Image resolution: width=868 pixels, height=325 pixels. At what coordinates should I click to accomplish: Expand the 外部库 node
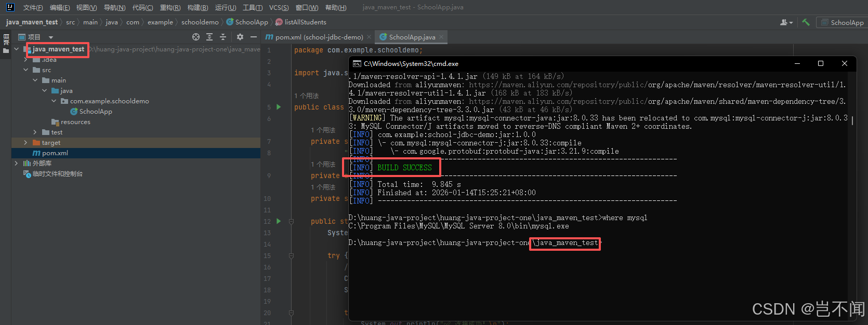tap(17, 164)
